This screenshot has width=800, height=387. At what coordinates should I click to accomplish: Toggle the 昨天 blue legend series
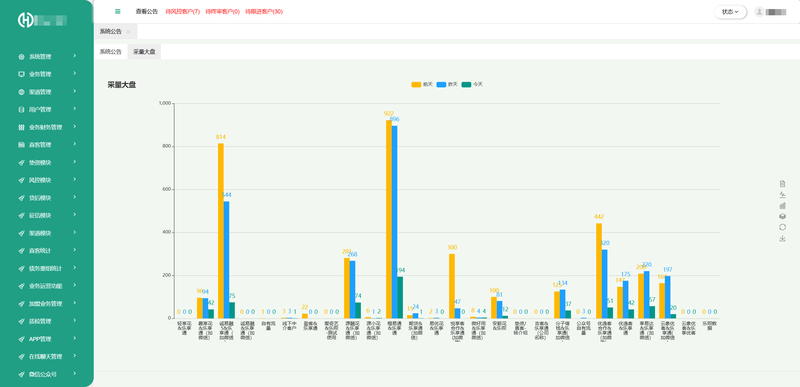pyautogui.click(x=446, y=84)
